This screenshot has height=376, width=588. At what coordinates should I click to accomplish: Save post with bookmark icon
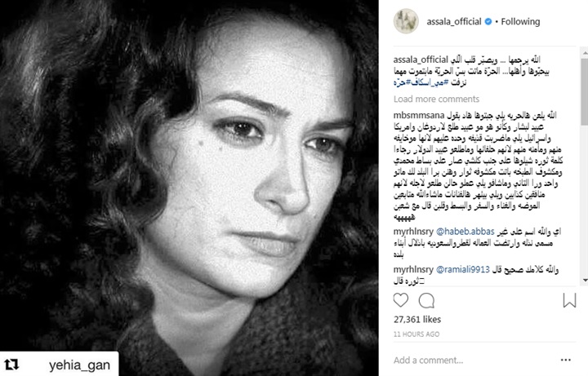[569, 300]
